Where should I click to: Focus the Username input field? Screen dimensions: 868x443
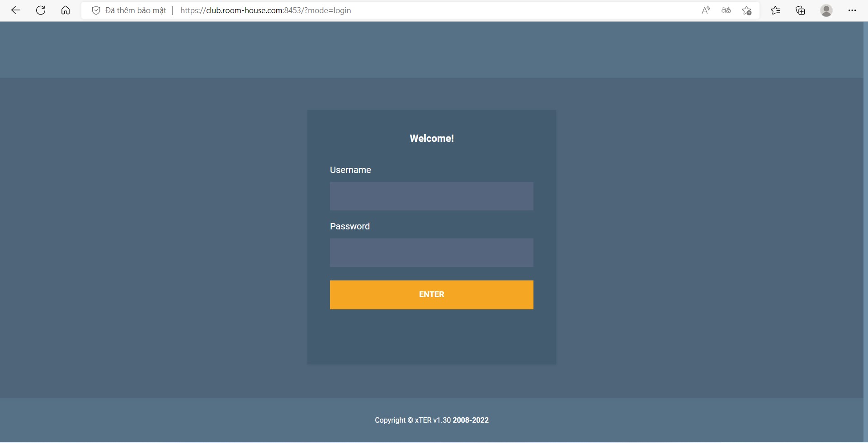[x=431, y=196]
